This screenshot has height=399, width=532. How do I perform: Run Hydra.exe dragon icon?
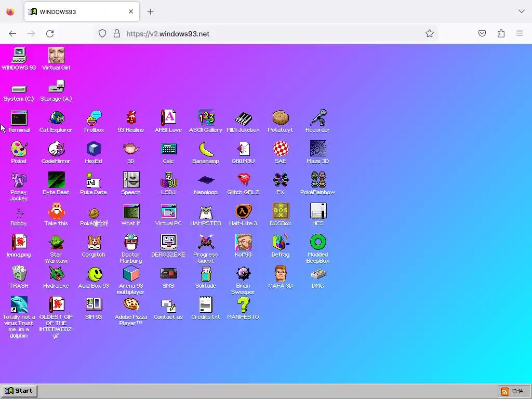56,273
